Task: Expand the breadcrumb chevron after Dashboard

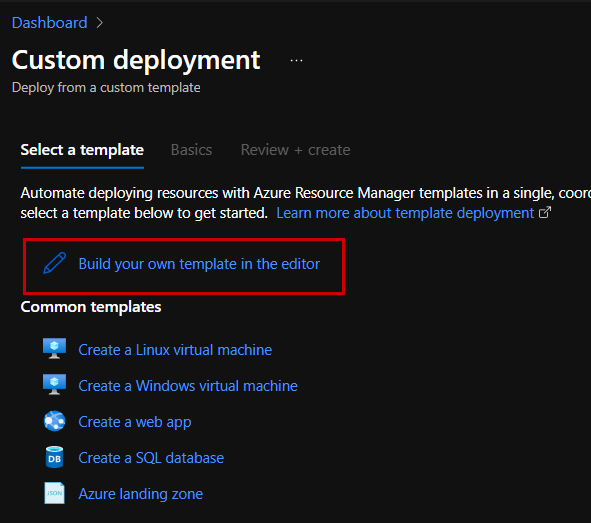Action: pyautogui.click(x=100, y=23)
